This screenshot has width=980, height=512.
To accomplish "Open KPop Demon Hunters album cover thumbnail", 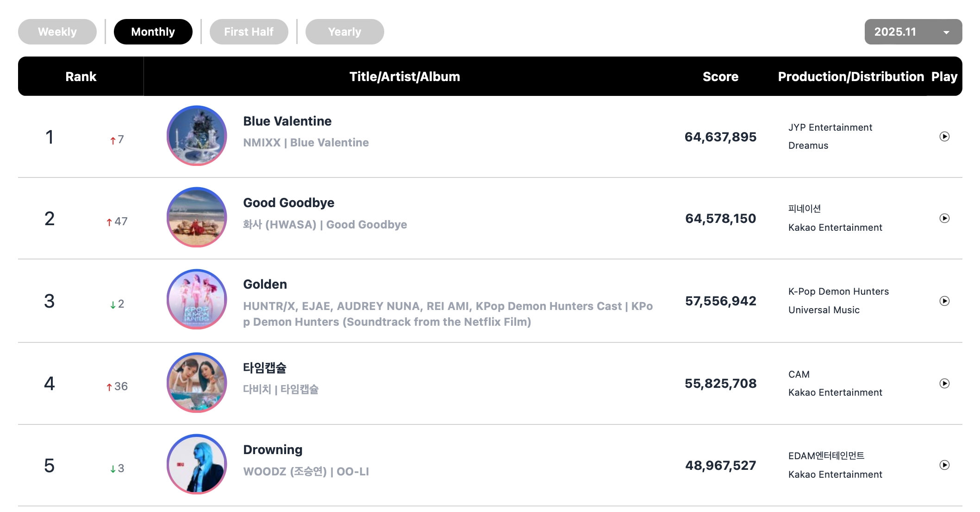I will [x=197, y=299].
